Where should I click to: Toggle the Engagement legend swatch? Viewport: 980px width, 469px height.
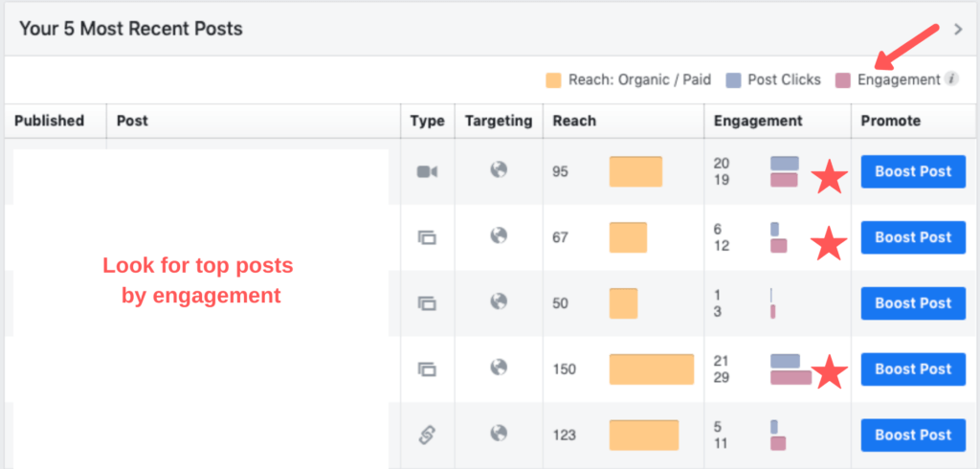(843, 79)
